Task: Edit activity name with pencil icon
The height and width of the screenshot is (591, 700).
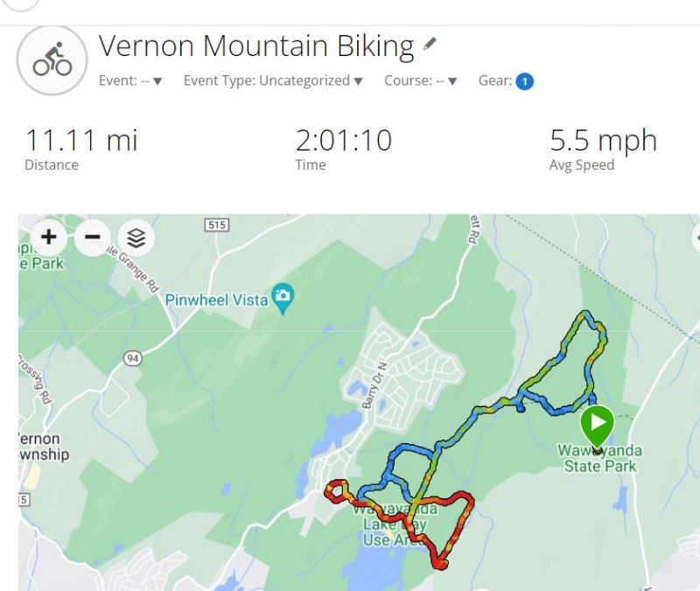Action: tap(430, 44)
